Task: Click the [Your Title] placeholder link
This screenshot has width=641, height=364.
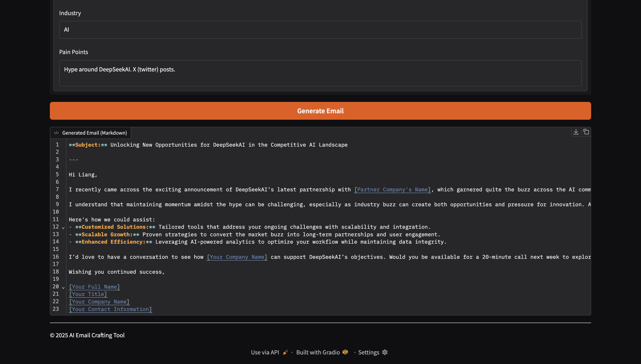Action: coord(88,294)
